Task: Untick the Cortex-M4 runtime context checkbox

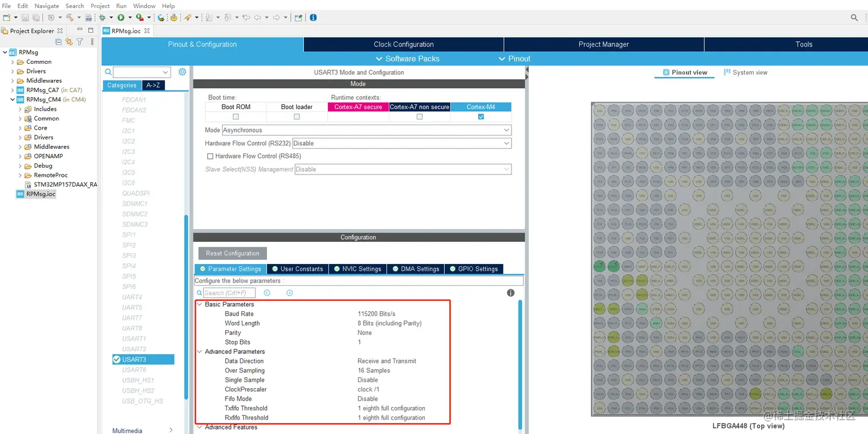Action: point(481,117)
